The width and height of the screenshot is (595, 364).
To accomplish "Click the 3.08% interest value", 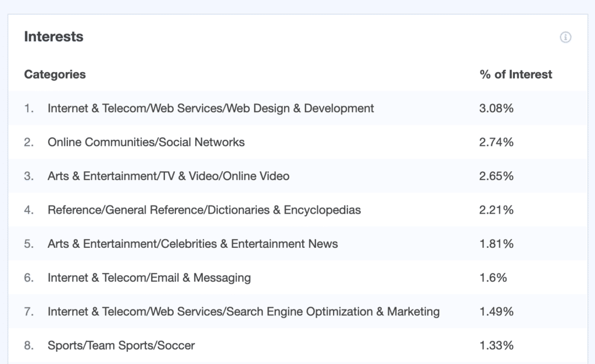I will (496, 109).
